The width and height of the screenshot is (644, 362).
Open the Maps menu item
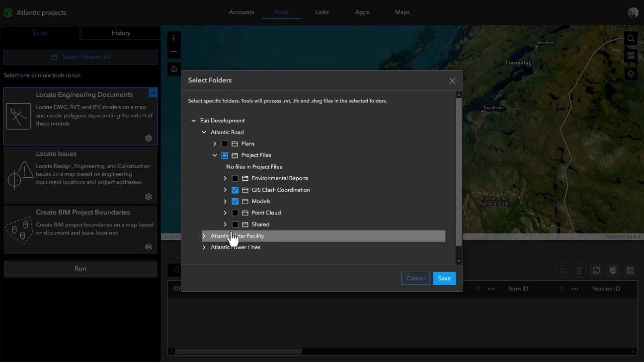click(402, 12)
